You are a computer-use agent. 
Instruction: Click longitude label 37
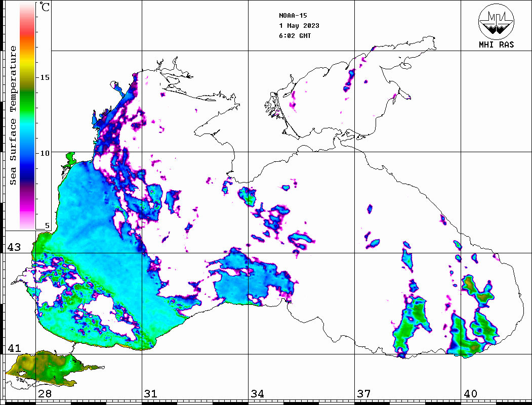point(364,393)
